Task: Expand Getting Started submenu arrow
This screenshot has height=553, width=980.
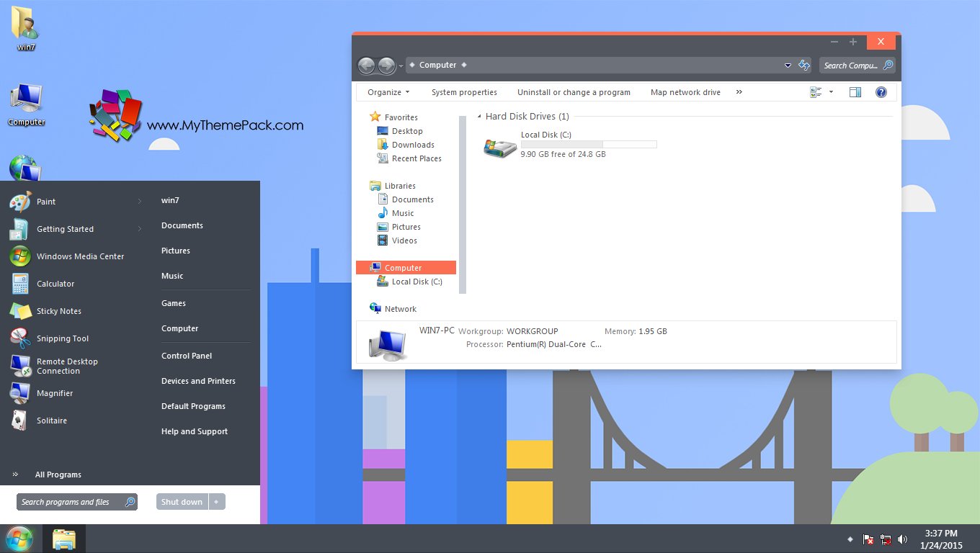Action: point(140,229)
